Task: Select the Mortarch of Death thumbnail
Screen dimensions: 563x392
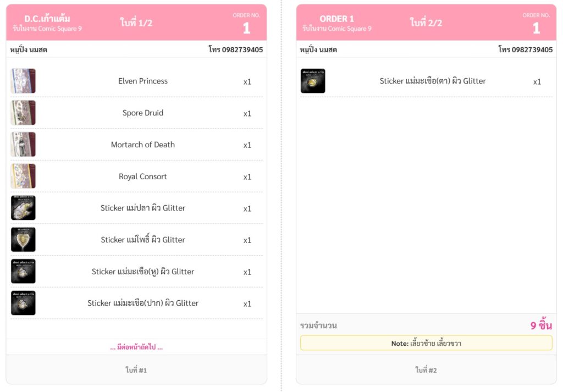Action: pos(23,145)
